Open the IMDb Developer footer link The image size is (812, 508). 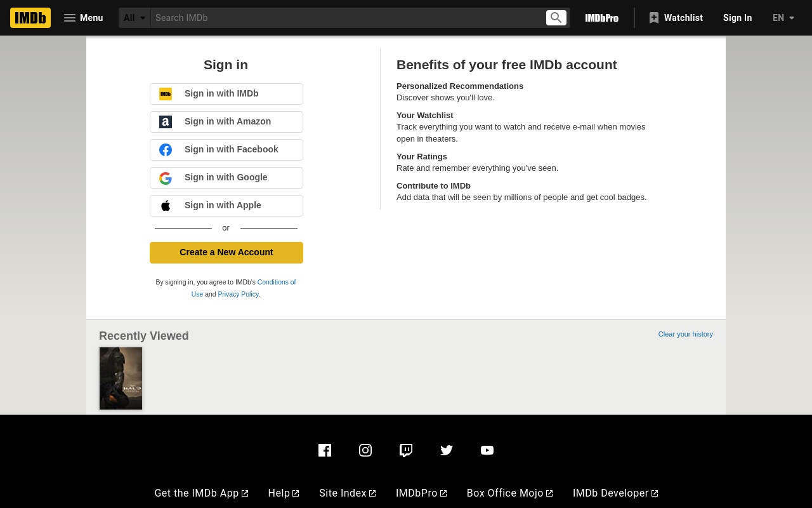[x=615, y=493]
